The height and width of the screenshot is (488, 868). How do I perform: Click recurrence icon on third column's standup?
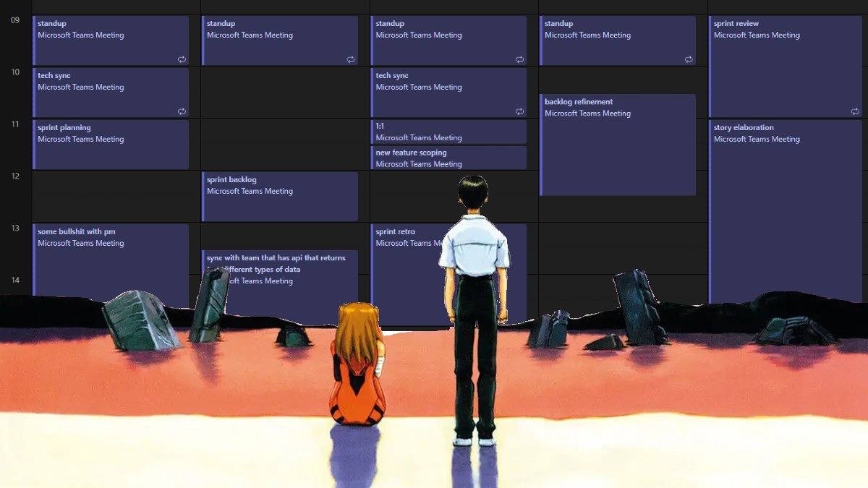click(519, 59)
